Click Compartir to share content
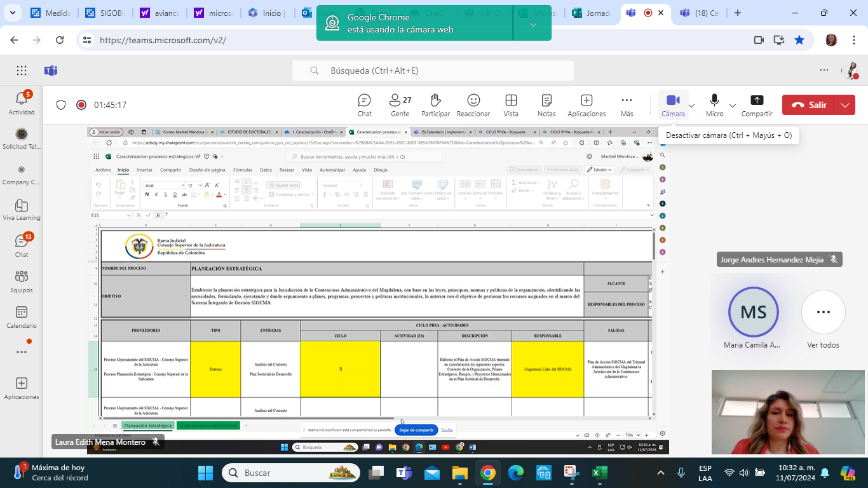 point(757,105)
